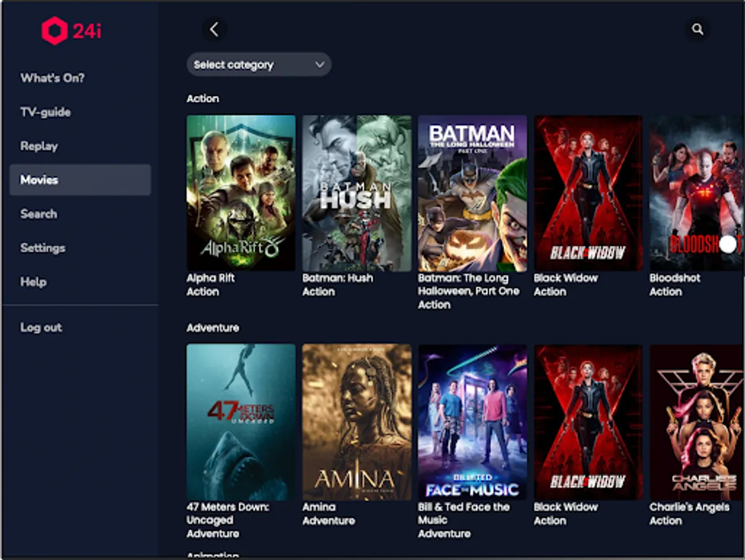Open Settings in the sidebar

tap(43, 248)
